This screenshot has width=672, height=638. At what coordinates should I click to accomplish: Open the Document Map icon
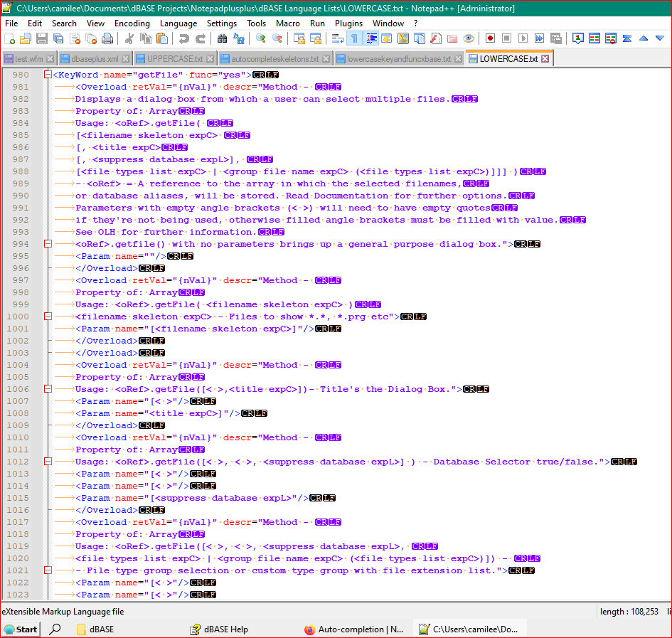click(403, 39)
